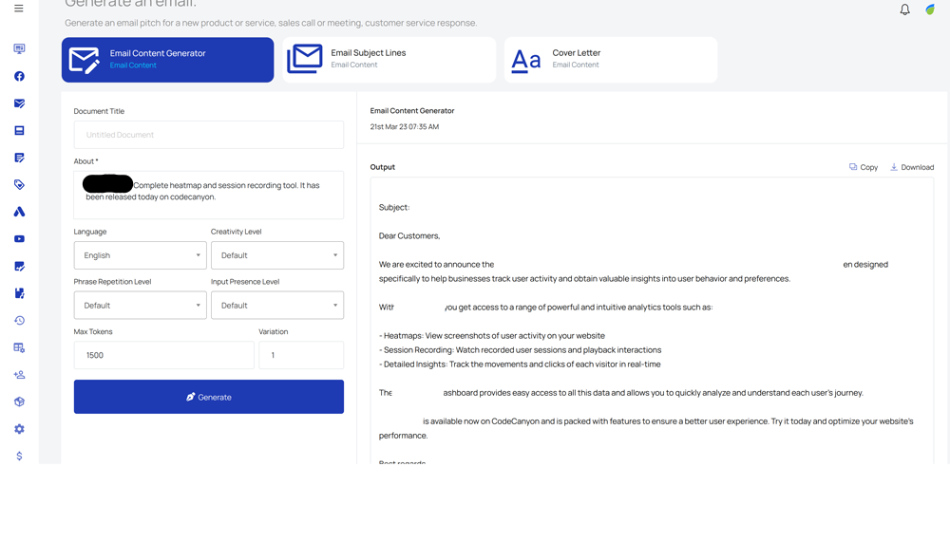Open the history clock sidebar icon
Viewport: 950px width, 560px height.
click(x=19, y=321)
